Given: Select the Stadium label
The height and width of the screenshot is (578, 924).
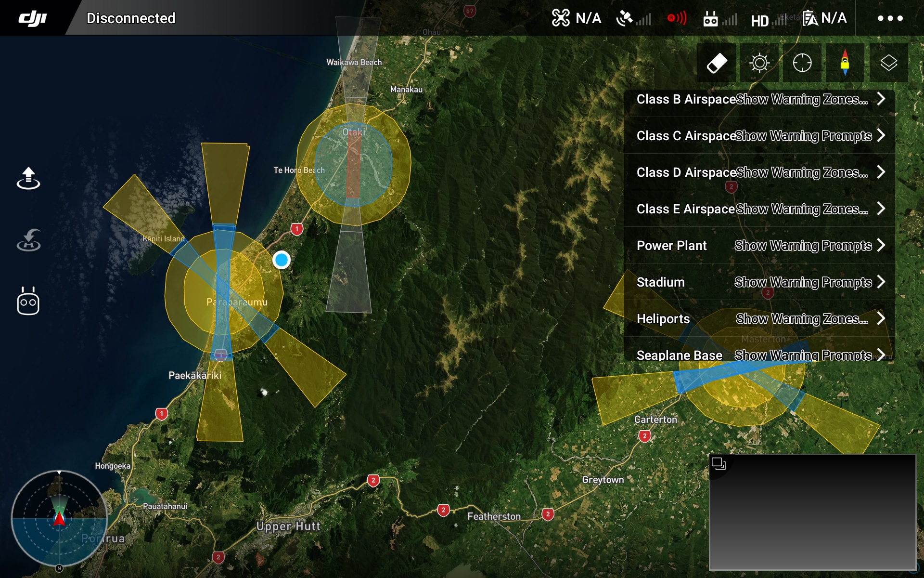Looking at the screenshot, I should pyautogui.click(x=661, y=282).
